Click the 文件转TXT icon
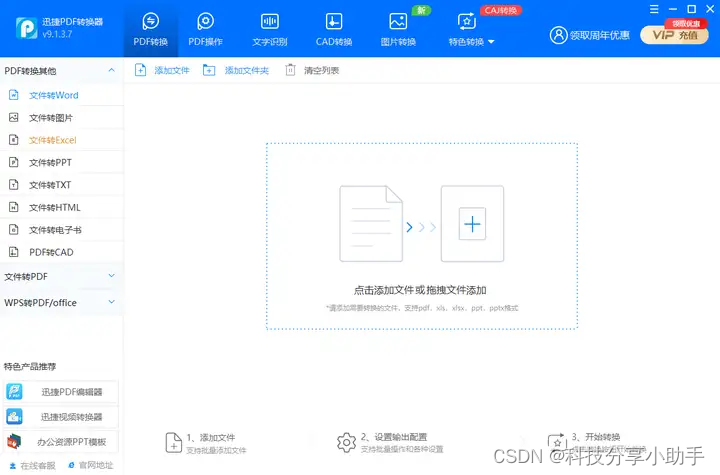The width and height of the screenshot is (720, 475). click(x=14, y=185)
